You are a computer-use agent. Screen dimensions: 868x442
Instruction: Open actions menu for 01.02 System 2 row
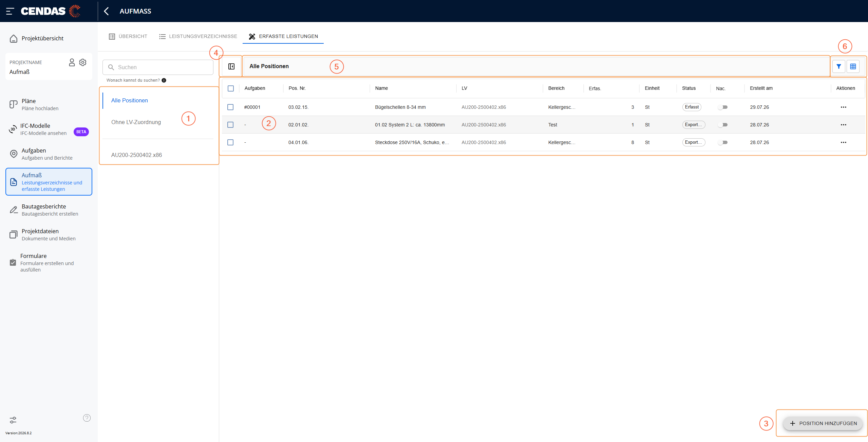844,125
